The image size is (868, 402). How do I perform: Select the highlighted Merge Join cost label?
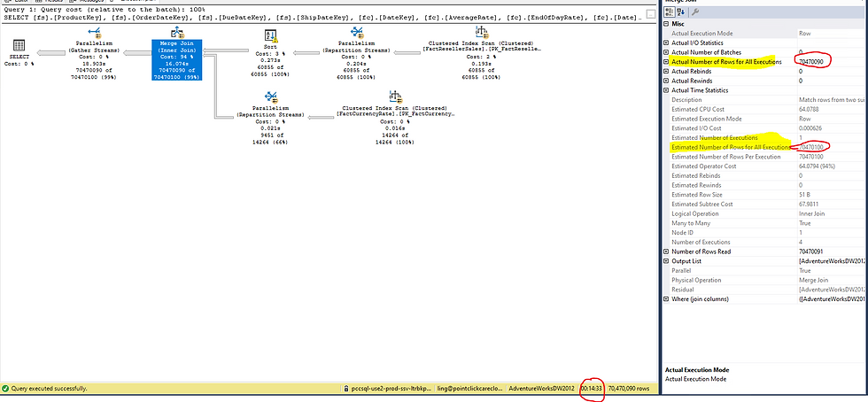tap(176, 57)
